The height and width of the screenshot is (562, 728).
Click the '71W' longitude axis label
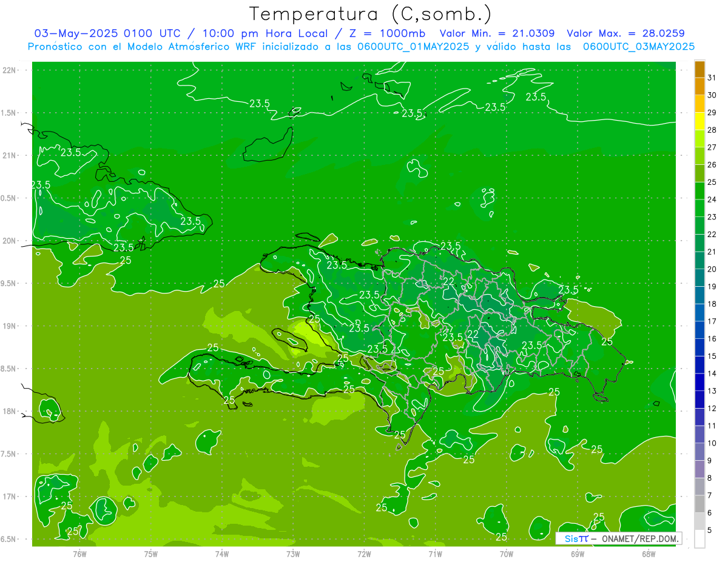435,554
